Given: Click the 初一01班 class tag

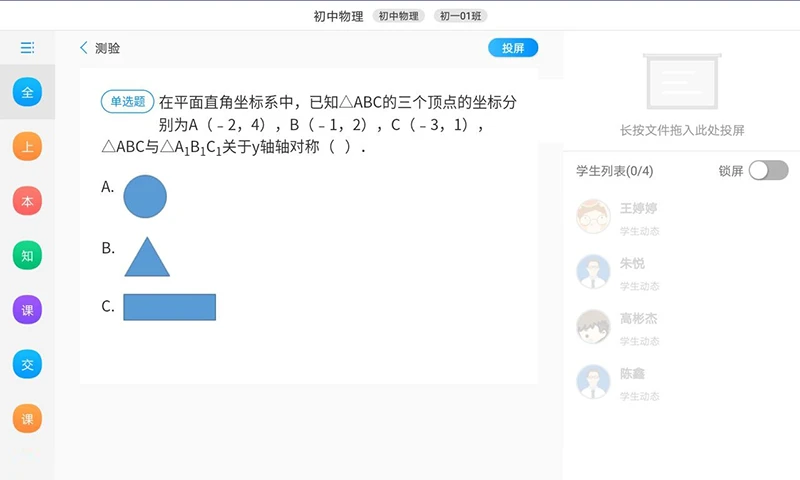Looking at the screenshot, I should click(x=460, y=16).
